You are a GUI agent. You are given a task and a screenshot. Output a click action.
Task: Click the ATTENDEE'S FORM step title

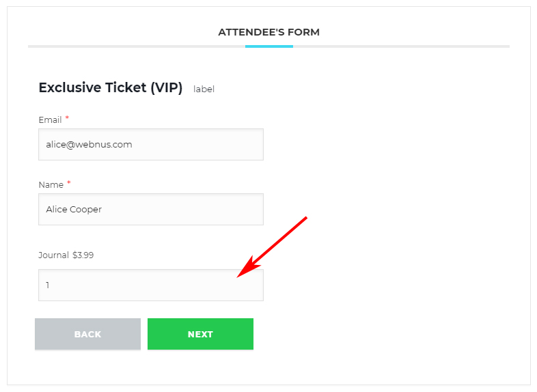click(x=269, y=32)
